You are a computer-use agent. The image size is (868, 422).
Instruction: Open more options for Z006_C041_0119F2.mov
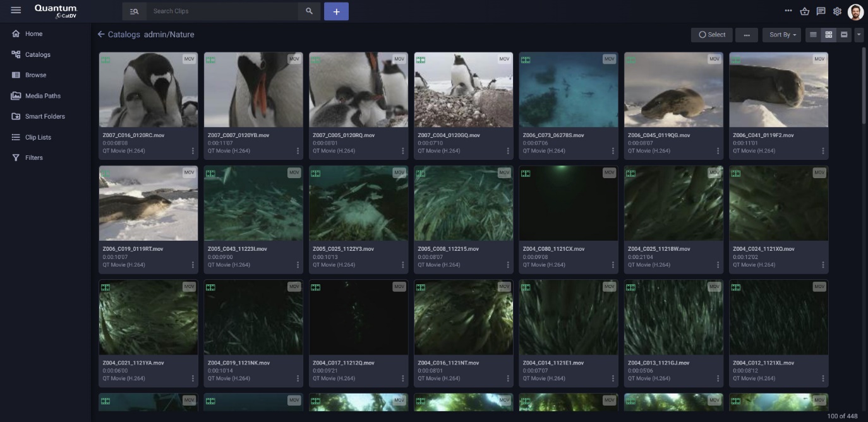click(823, 151)
